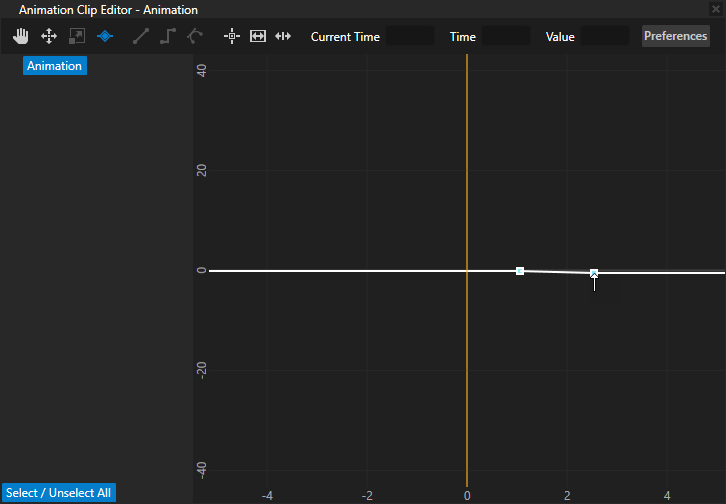The width and height of the screenshot is (726, 504).
Task: Click into the Value field
Action: (x=604, y=36)
